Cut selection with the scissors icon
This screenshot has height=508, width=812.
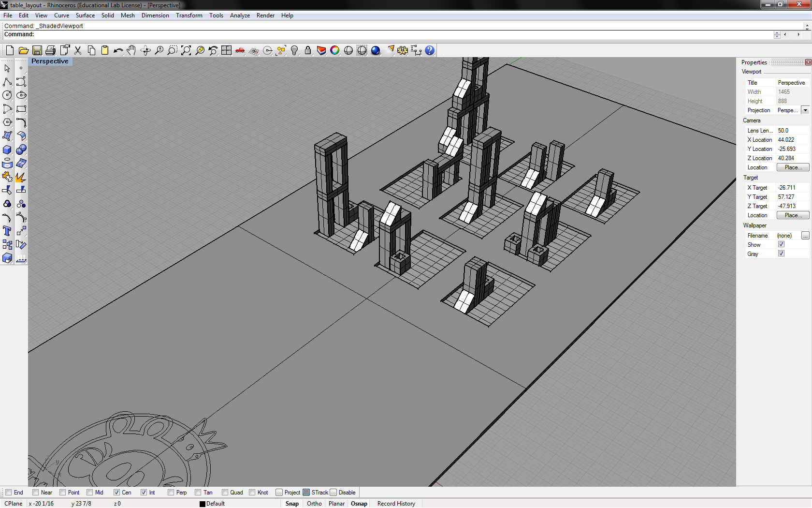[78, 50]
